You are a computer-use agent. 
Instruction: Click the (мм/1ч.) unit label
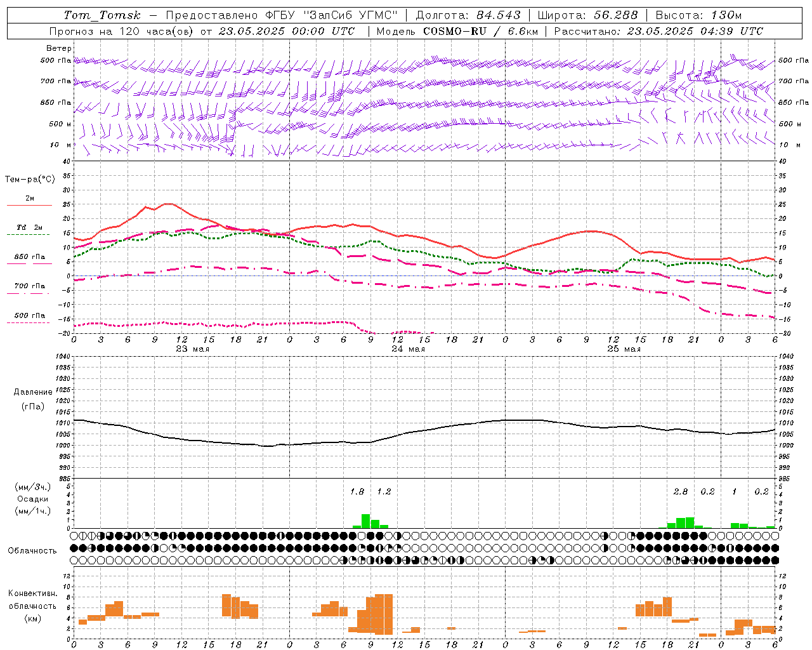32,511
